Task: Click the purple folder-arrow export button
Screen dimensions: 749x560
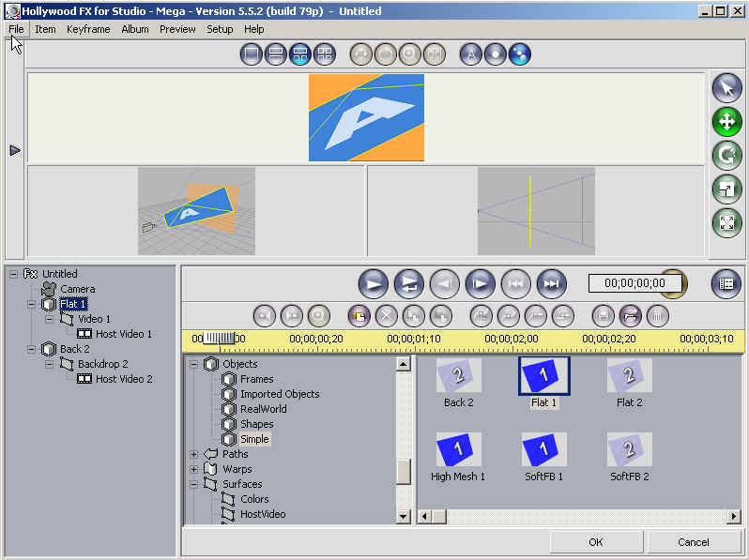Action: [x=631, y=316]
